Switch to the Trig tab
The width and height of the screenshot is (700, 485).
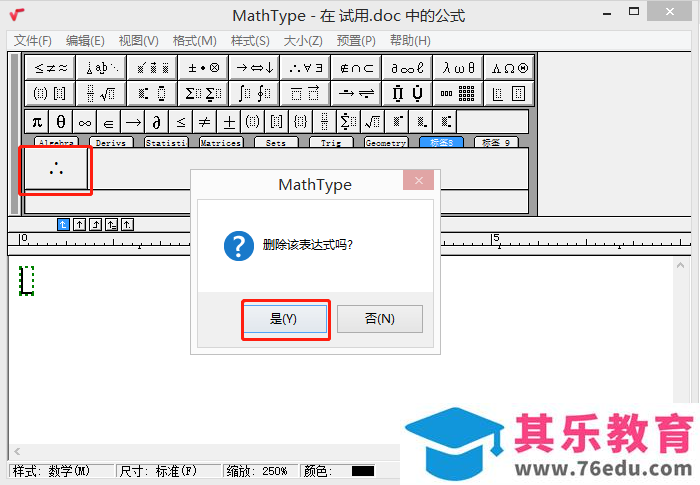tap(331, 142)
